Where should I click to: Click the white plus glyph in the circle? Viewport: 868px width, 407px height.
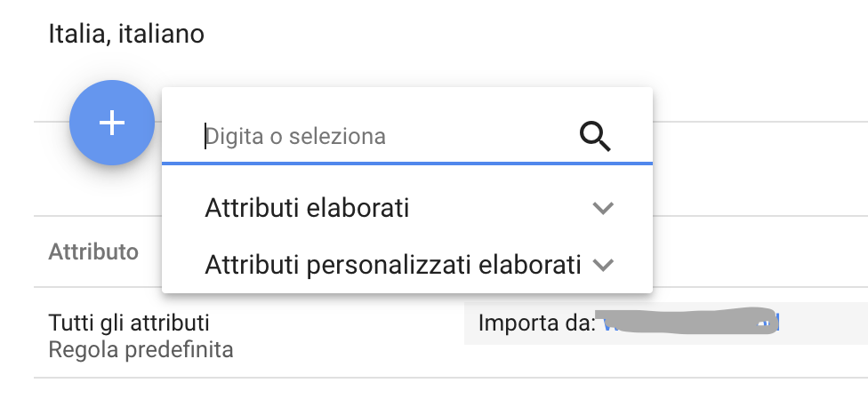pos(112,123)
